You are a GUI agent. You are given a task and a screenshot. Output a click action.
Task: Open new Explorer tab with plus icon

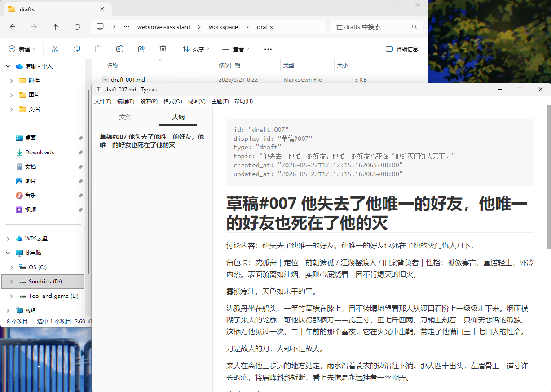click(x=122, y=9)
